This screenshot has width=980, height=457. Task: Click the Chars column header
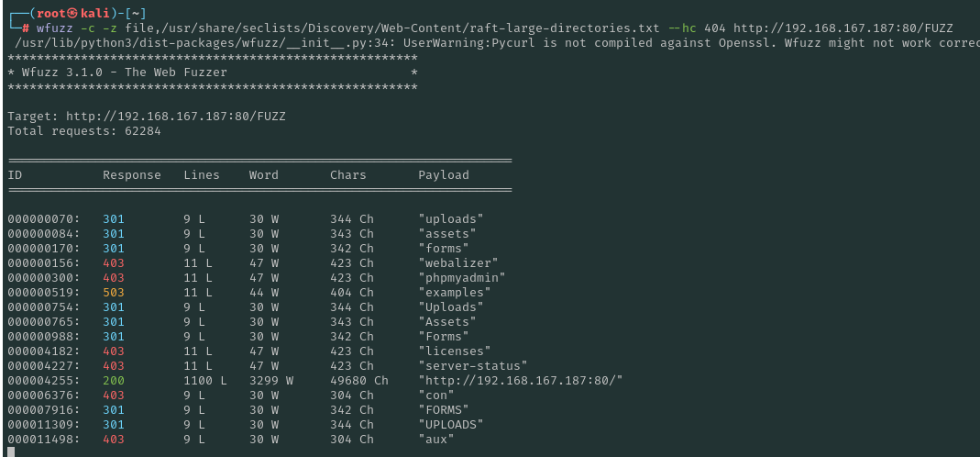(x=348, y=174)
